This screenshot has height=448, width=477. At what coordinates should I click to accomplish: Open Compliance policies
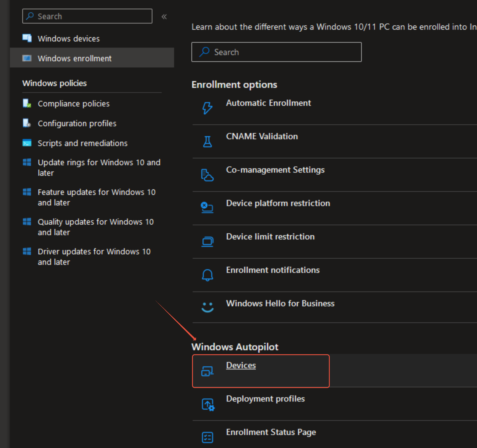point(74,104)
